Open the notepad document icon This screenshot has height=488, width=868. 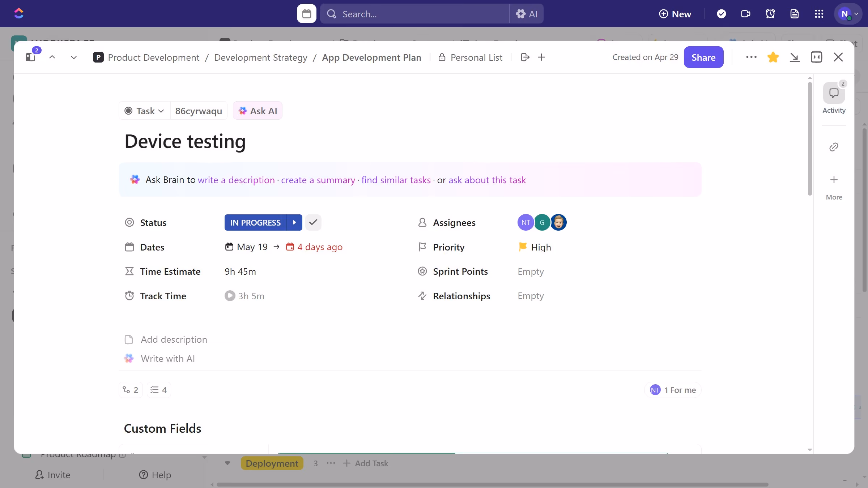[x=794, y=14]
